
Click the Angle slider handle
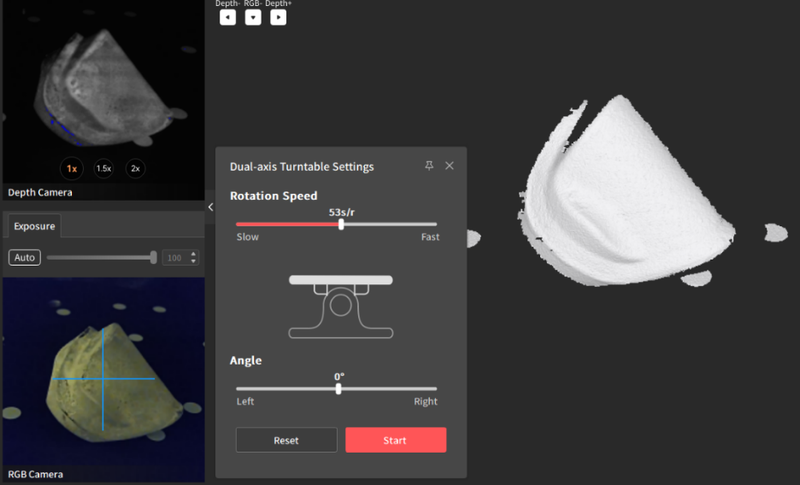click(339, 388)
